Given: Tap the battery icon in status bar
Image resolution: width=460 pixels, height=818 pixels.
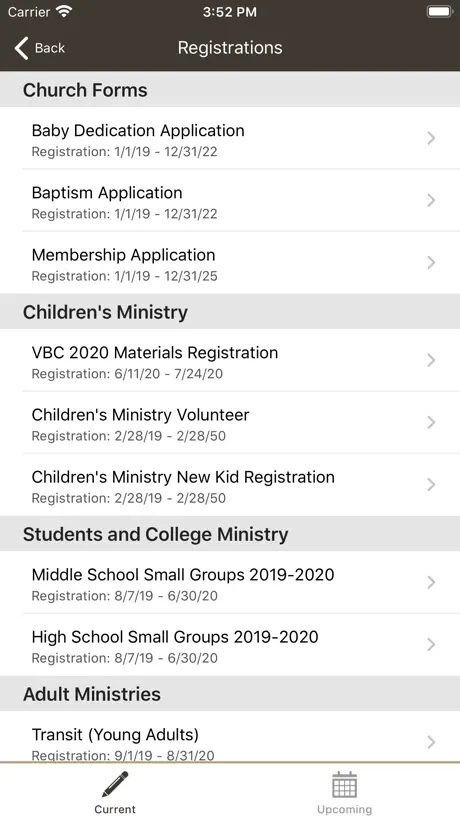Looking at the screenshot, I should click(440, 11).
